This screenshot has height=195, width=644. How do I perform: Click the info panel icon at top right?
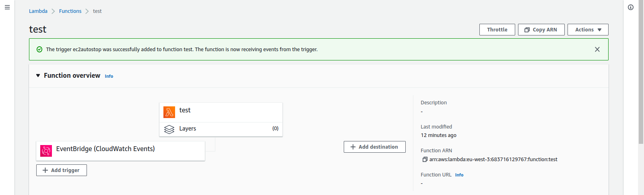(x=631, y=7)
